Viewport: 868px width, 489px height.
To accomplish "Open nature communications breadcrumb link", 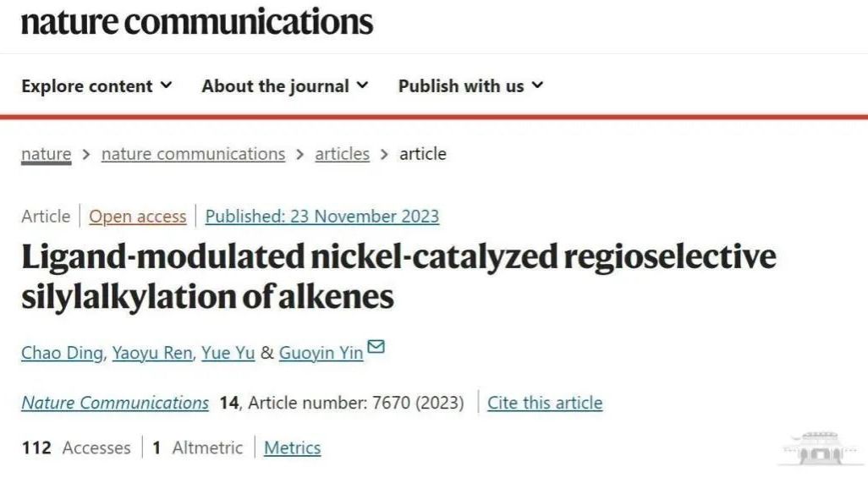I will [193, 154].
